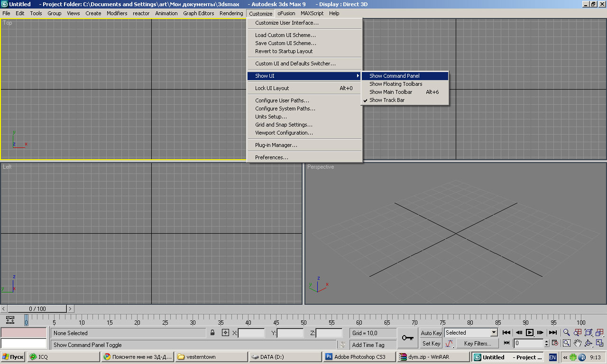Click the 0 / 100 time slider
Viewport: 607px width, 364px height.
coord(37,309)
